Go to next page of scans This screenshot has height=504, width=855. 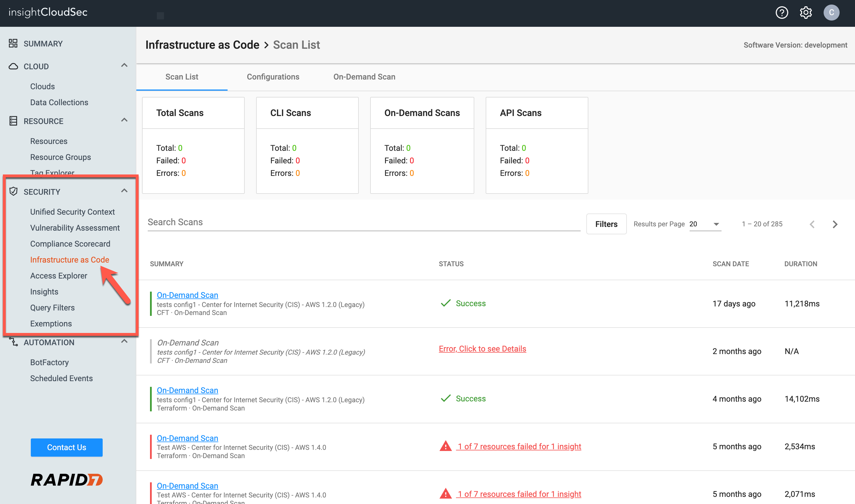coord(835,224)
